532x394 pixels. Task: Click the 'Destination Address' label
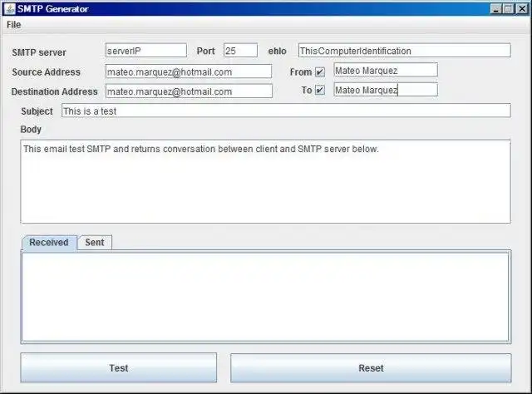click(54, 91)
